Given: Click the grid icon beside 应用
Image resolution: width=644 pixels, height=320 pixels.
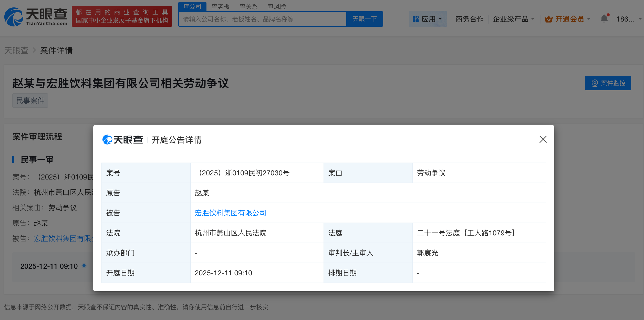Looking at the screenshot, I should click(x=416, y=19).
